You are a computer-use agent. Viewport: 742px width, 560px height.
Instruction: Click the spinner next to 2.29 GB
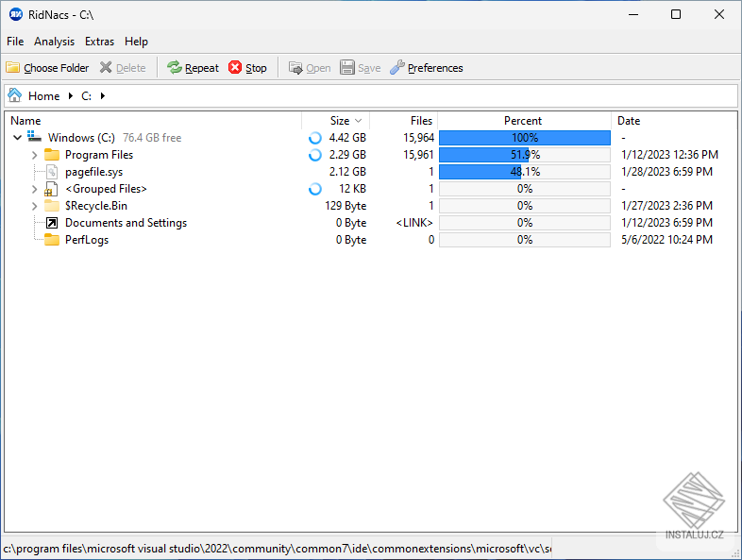tap(315, 155)
